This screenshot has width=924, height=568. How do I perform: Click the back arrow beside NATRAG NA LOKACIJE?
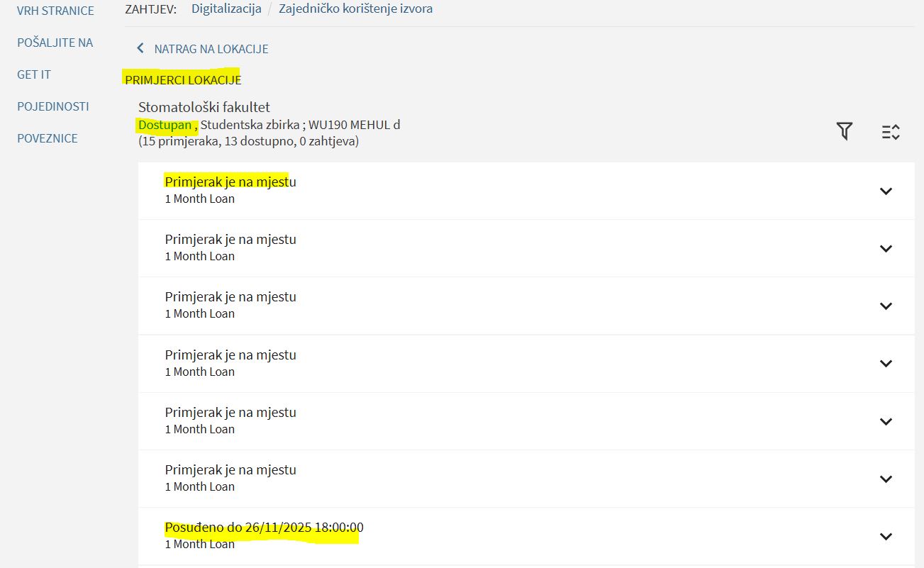coord(140,48)
